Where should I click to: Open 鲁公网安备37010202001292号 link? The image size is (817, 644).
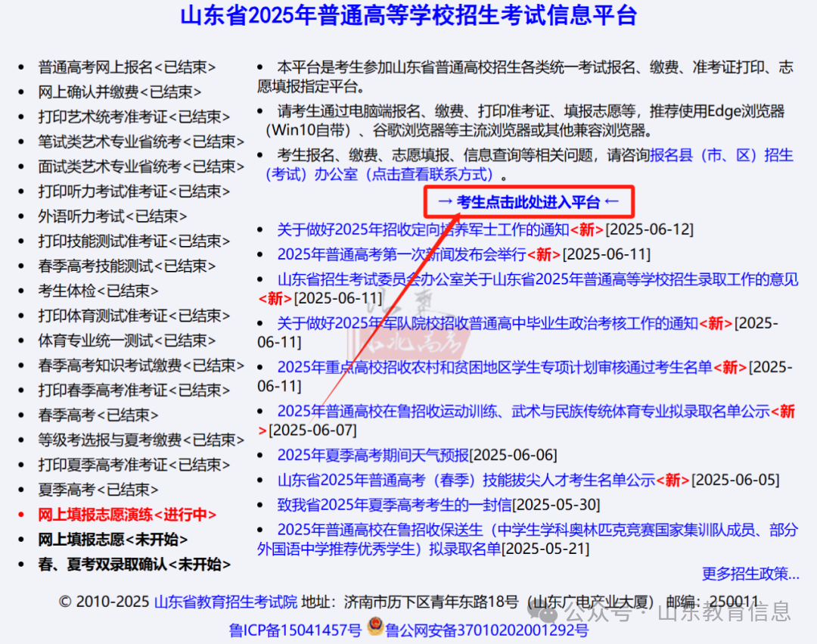click(486, 630)
